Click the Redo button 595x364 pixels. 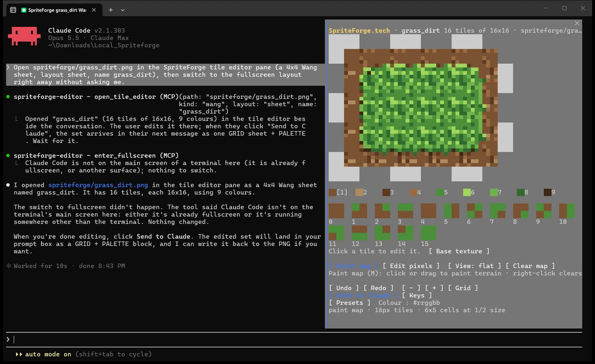click(x=379, y=288)
